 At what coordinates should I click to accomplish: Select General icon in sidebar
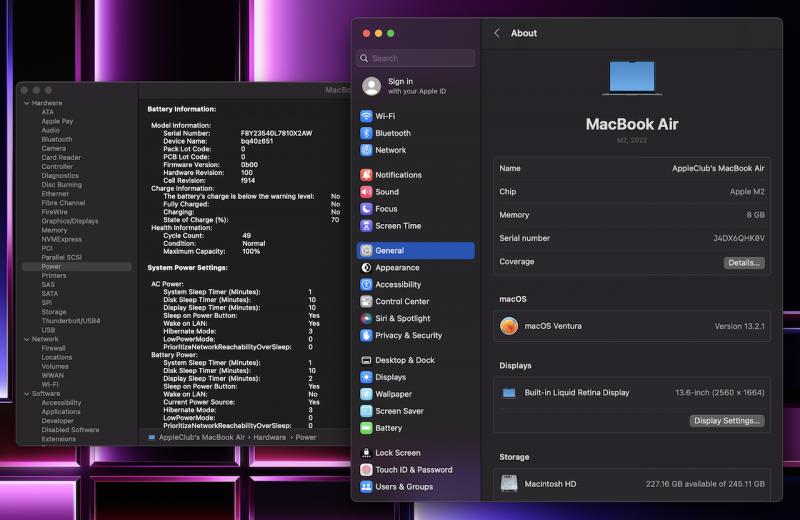366,250
